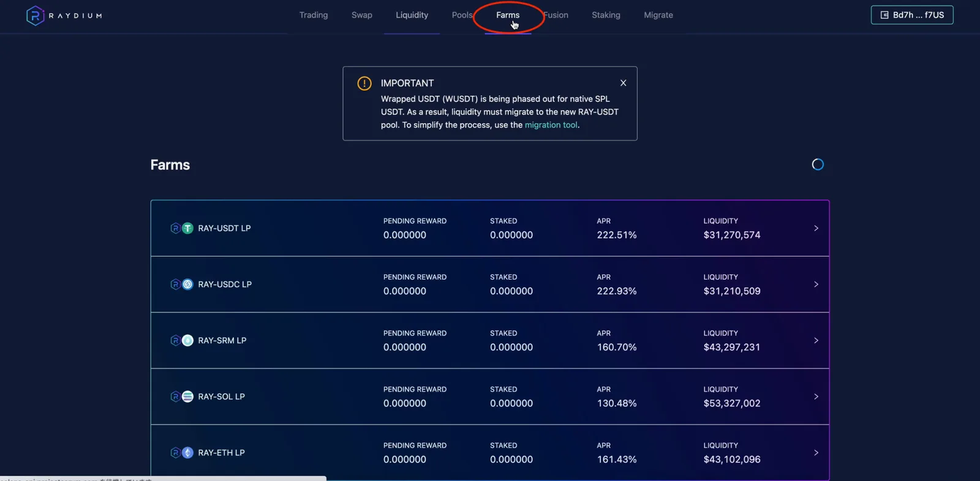Click the APR value 222.51%
Viewport: 980px width, 481px height.
(617, 235)
